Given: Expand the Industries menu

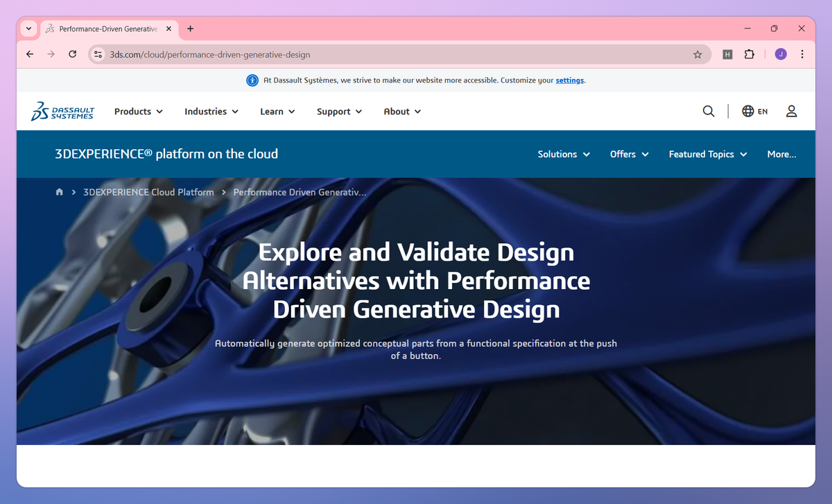Looking at the screenshot, I should pyautogui.click(x=211, y=111).
